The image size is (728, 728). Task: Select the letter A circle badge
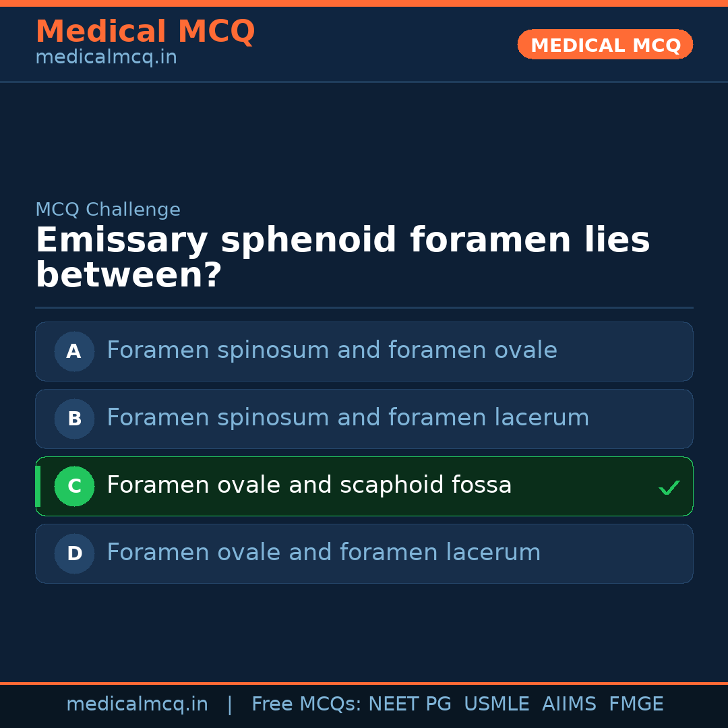click(x=74, y=351)
